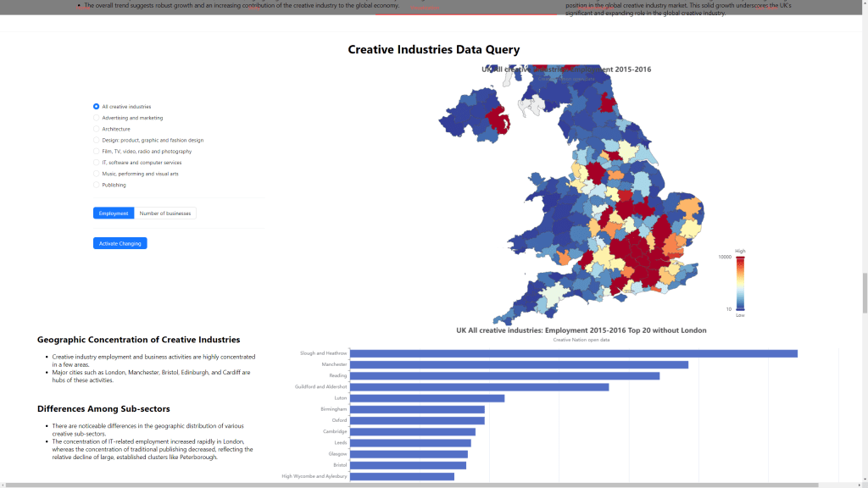Image resolution: width=868 pixels, height=488 pixels.
Task: Select the 'Architecture' sector option
Action: pos(97,129)
